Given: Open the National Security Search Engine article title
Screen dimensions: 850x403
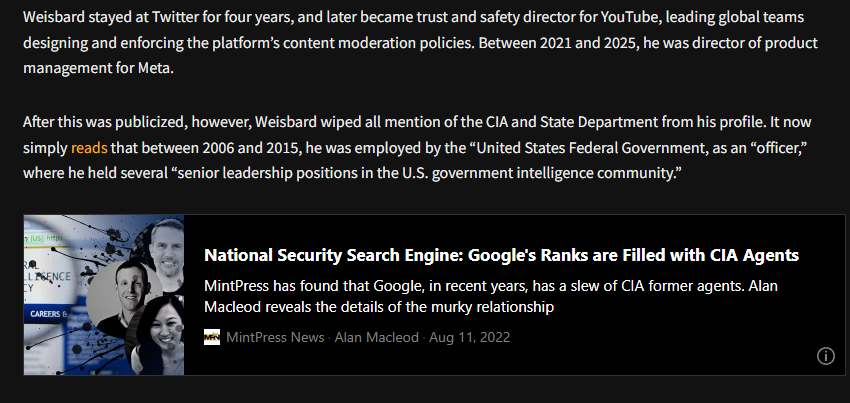Looking at the screenshot, I should 501,254.
